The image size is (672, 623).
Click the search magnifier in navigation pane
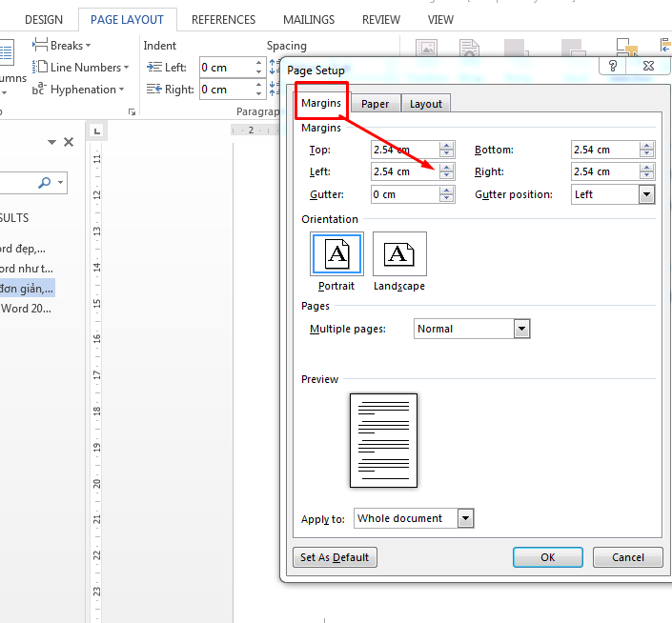[45, 183]
